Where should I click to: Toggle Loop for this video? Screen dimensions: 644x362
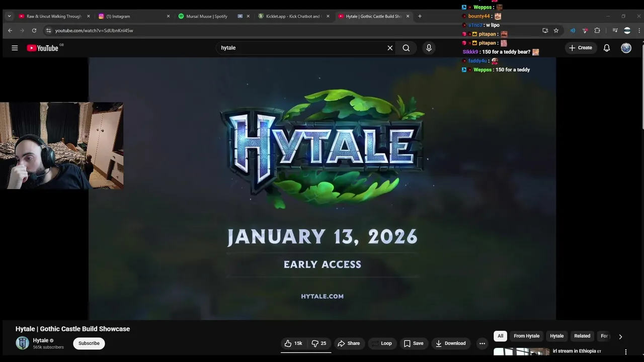381,343
